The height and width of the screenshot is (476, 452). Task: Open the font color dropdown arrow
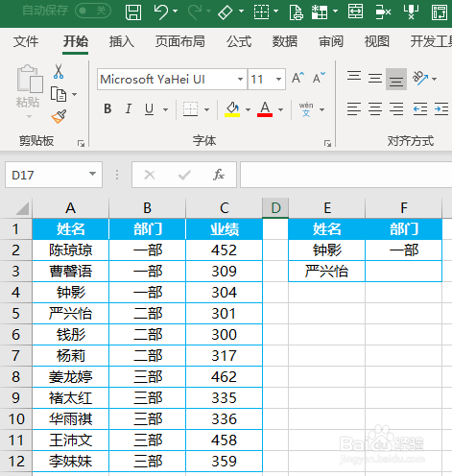[x=280, y=109]
